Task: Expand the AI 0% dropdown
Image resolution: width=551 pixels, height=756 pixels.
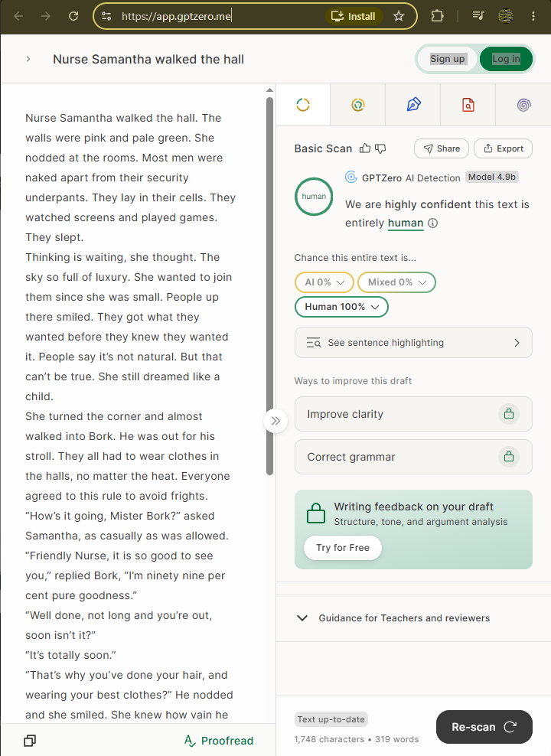Action: (x=324, y=282)
